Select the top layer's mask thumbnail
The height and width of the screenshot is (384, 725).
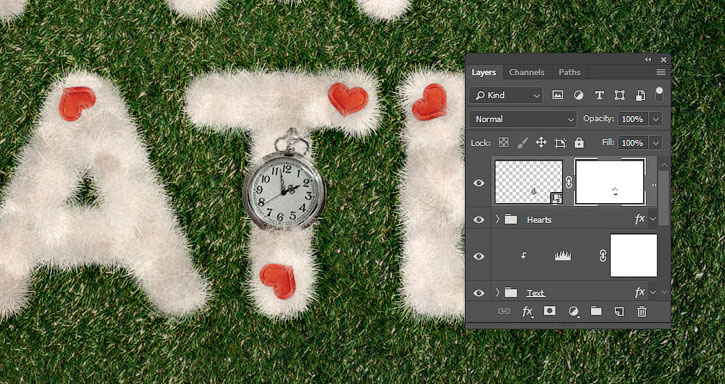coord(609,182)
